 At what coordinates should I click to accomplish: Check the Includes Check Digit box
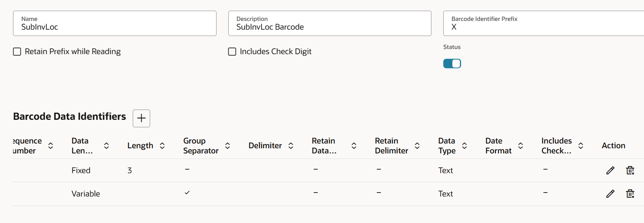[x=232, y=52]
